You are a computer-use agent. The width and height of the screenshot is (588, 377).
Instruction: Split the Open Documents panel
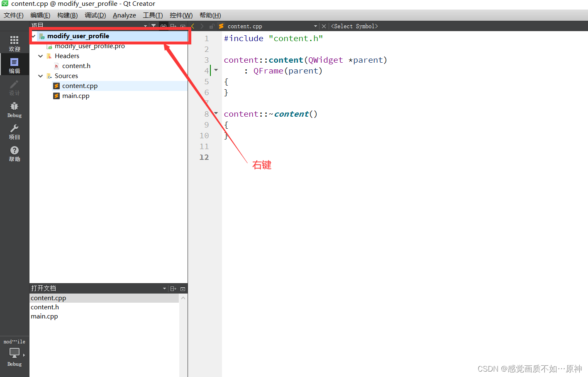click(x=173, y=289)
